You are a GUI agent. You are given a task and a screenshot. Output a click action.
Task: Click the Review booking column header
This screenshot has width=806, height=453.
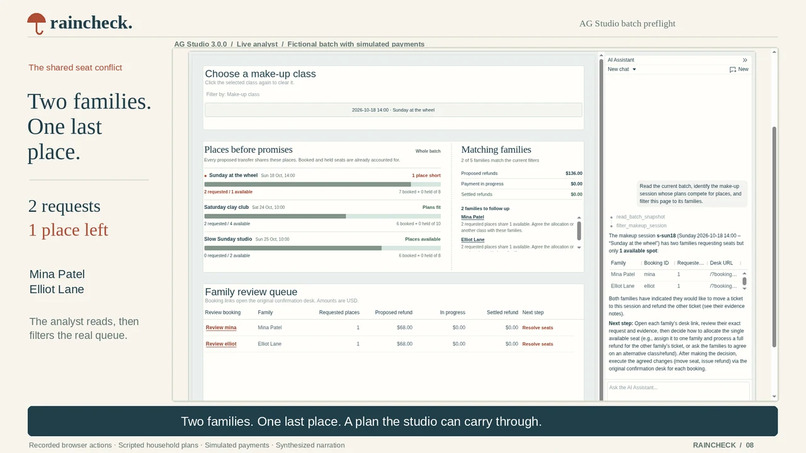click(223, 313)
